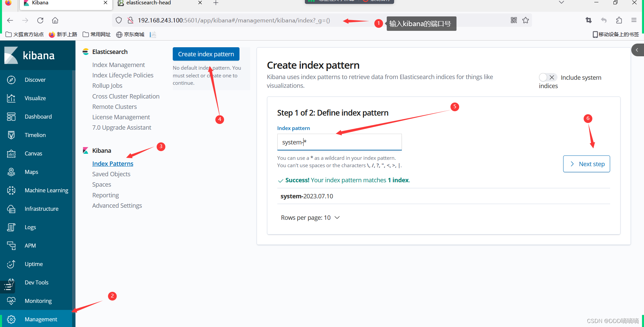Open Advanced Settings

[x=117, y=206]
